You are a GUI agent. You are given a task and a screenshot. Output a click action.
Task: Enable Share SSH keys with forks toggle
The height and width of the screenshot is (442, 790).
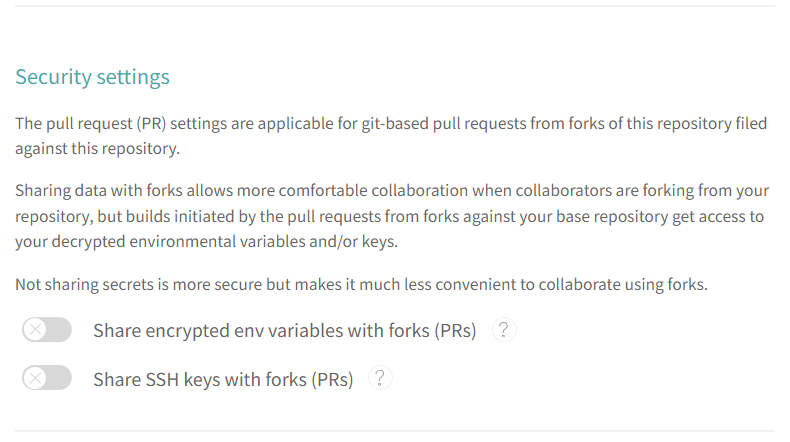47,378
